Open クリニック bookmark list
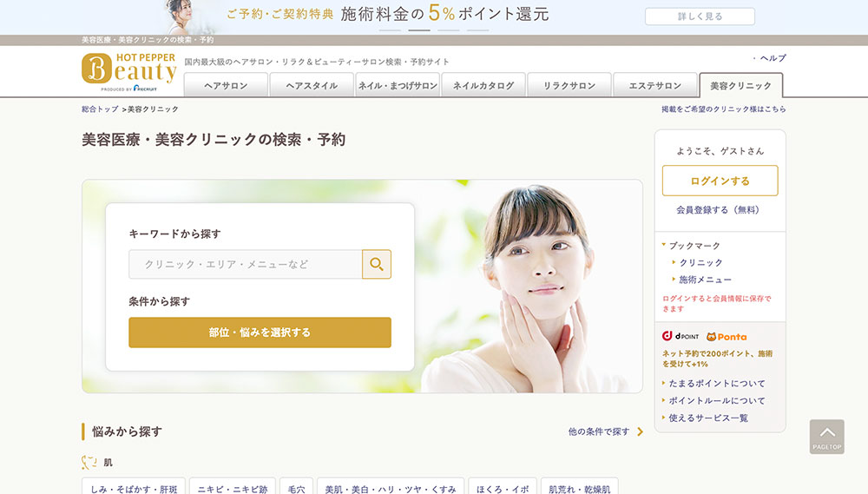 click(700, 262)
